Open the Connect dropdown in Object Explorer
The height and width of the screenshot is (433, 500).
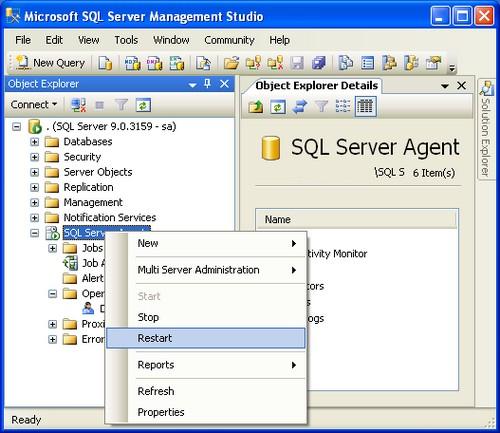coord(34,105)
